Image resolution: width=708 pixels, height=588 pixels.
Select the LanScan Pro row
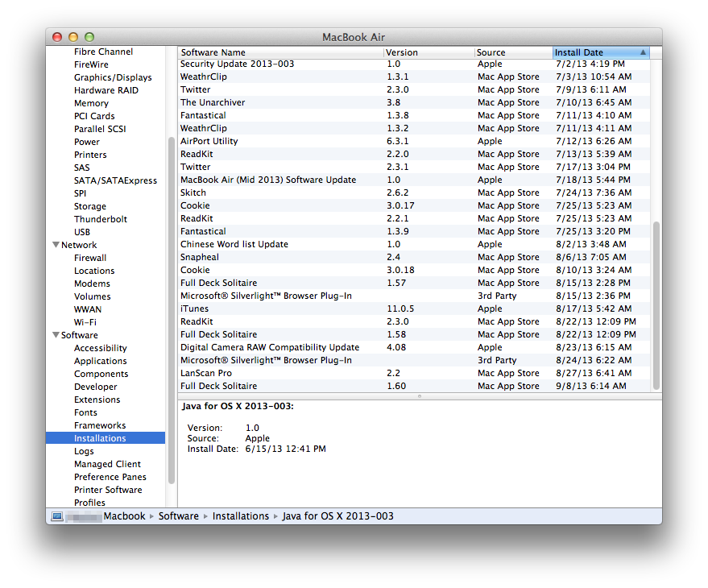(414, 373)
